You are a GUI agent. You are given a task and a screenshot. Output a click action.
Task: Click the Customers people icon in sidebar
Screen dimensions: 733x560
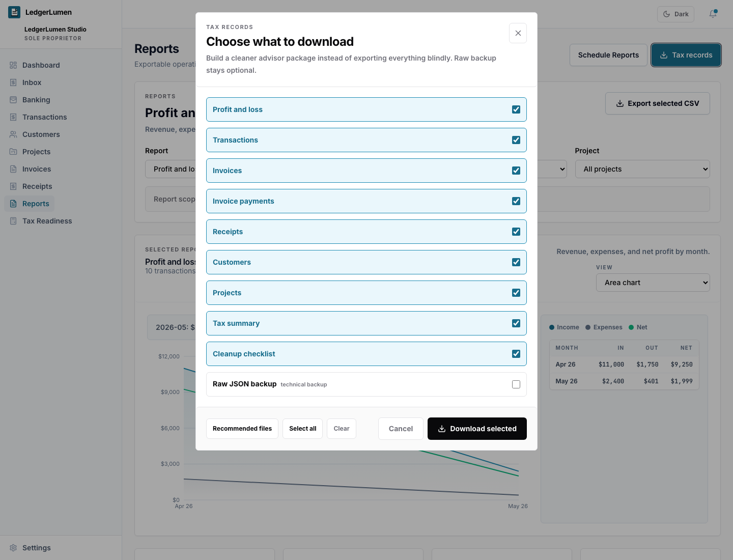(x=13, y=134)
